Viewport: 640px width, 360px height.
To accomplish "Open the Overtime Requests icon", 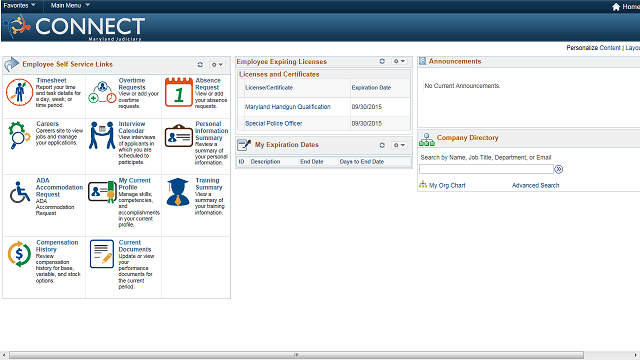I will 102,92.
